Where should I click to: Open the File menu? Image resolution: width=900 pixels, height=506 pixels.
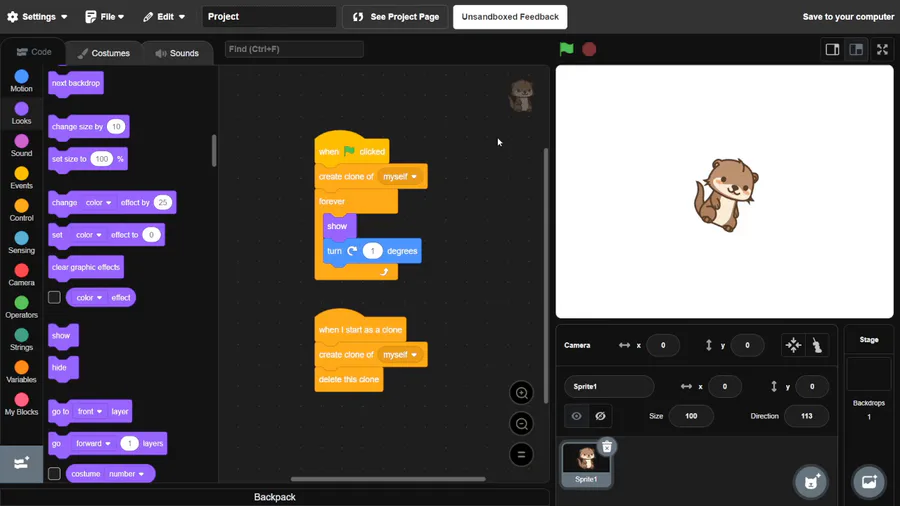pyautogui.click(x=104, y=17)
